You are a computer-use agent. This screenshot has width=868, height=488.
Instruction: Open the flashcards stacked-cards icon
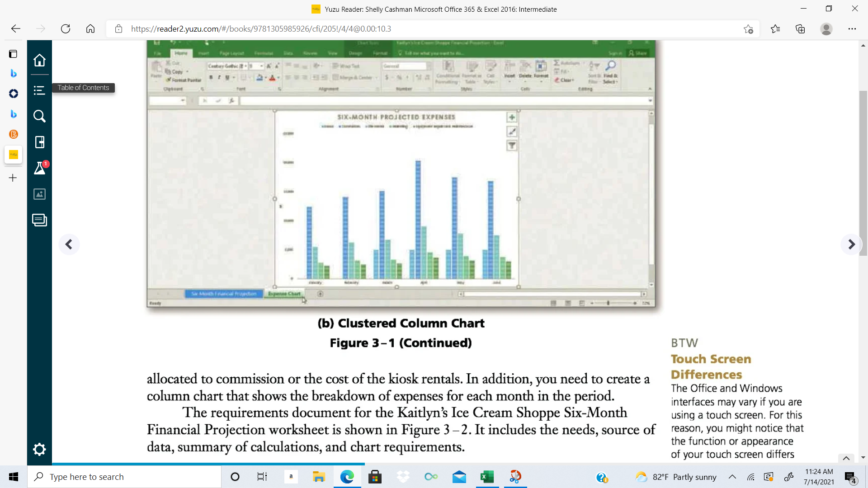point(39,220)
